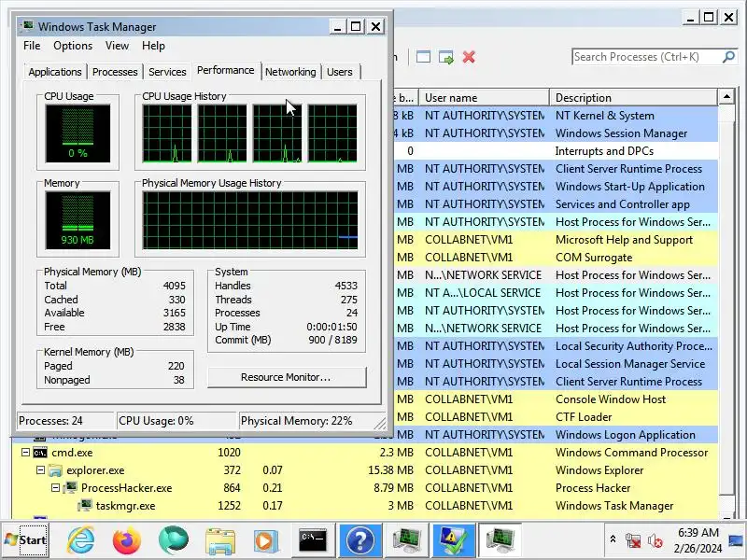
Task: Sort by the Description column header
Action: (x=634, y=98)
